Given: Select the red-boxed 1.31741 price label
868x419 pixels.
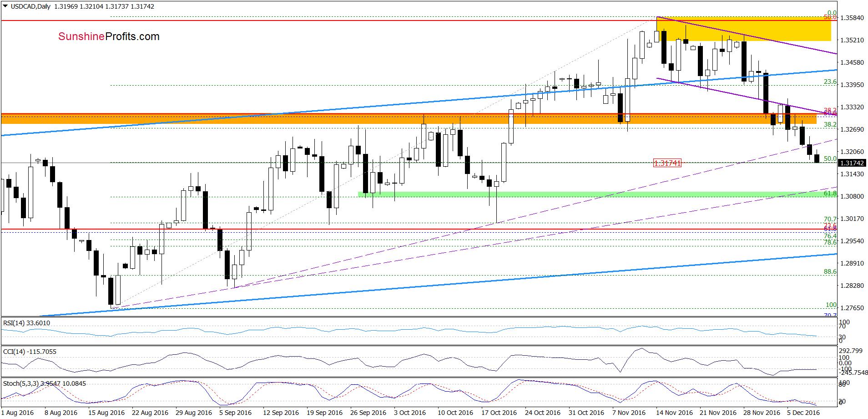Looking at the screenshot, I should [667, 163].
